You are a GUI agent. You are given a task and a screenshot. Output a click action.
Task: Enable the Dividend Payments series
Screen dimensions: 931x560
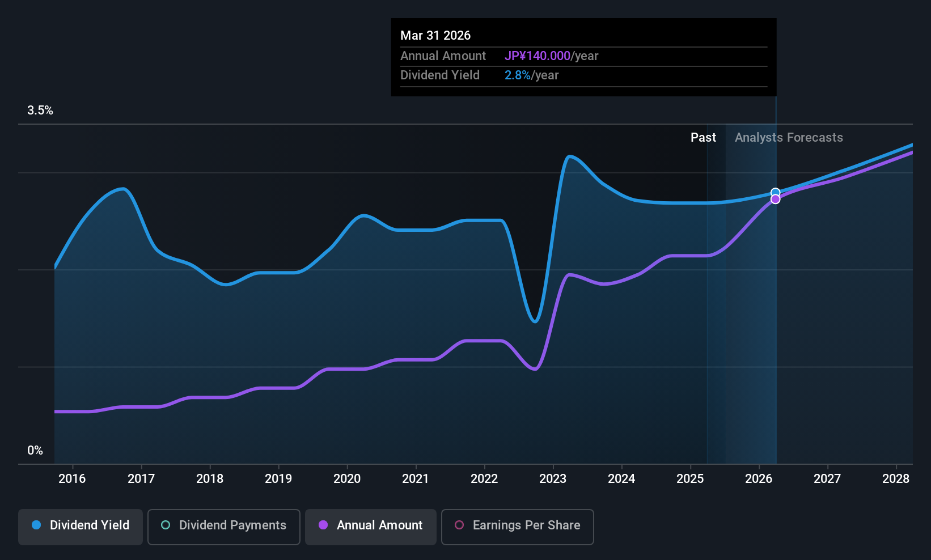(x=224, y=527)
